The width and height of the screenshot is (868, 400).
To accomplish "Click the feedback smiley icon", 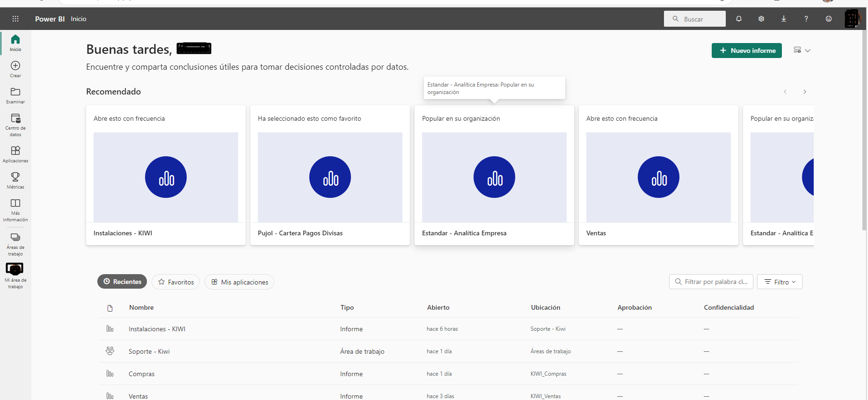I will click(x=829, y=19).
